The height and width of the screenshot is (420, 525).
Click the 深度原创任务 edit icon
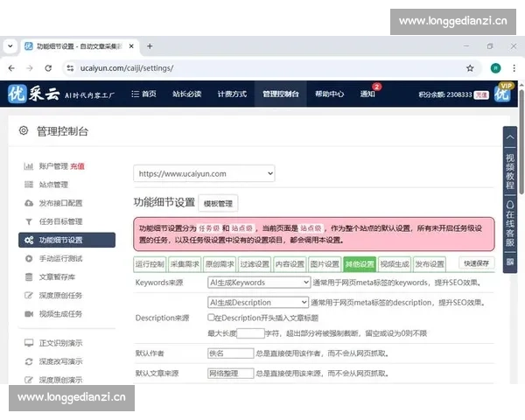(29, 296)
